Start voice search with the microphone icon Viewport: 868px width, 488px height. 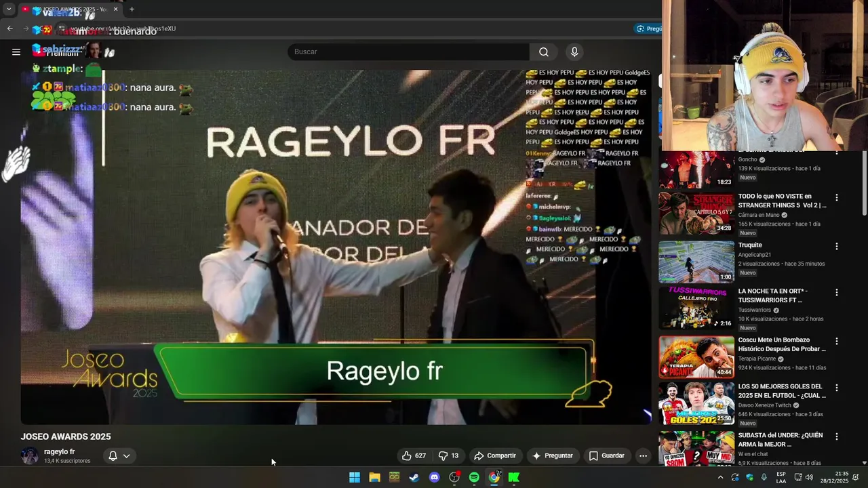574,52
